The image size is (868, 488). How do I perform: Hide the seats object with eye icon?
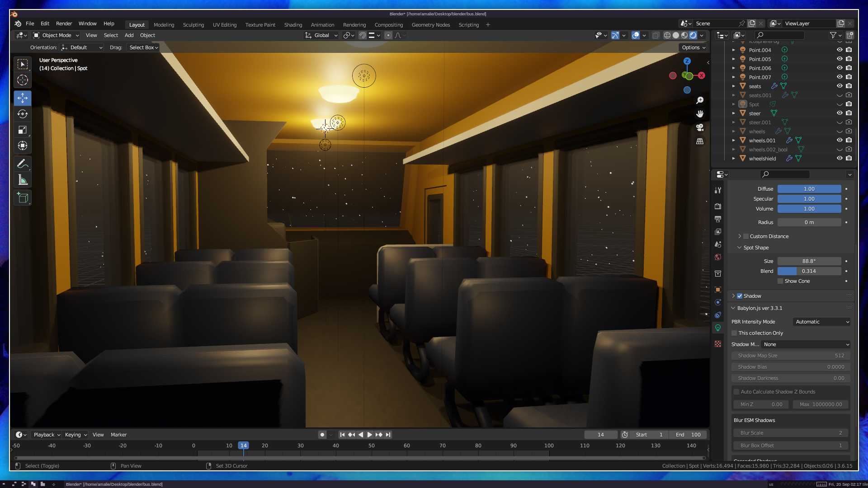tap(840, 86)
